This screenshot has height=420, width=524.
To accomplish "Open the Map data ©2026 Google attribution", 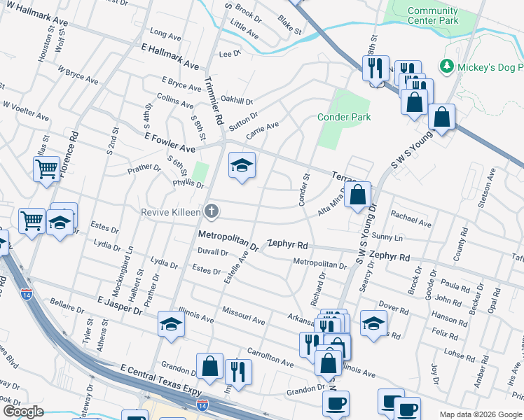I will pyautogui.click(x=481, y=414).
